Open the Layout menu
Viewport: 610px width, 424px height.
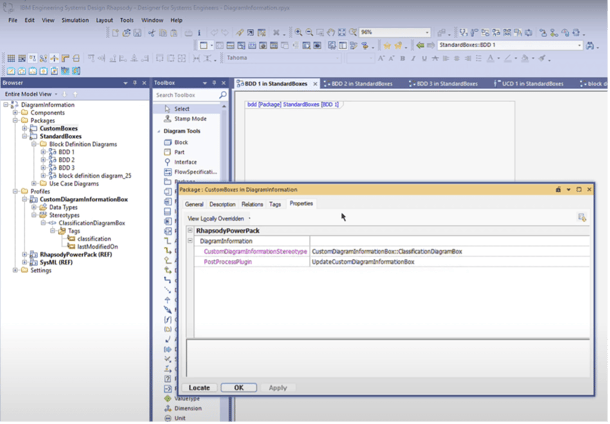104,20
